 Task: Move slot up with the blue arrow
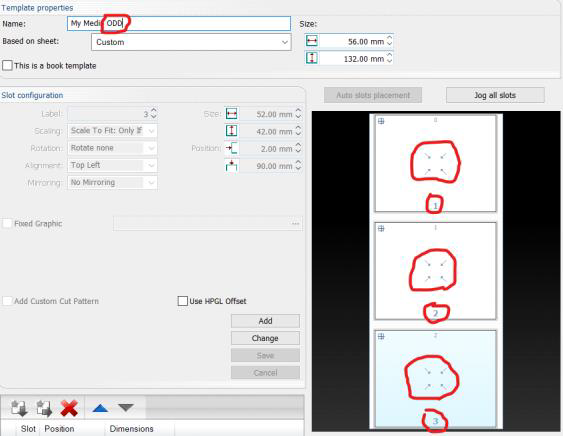click(x=100, y=408)
